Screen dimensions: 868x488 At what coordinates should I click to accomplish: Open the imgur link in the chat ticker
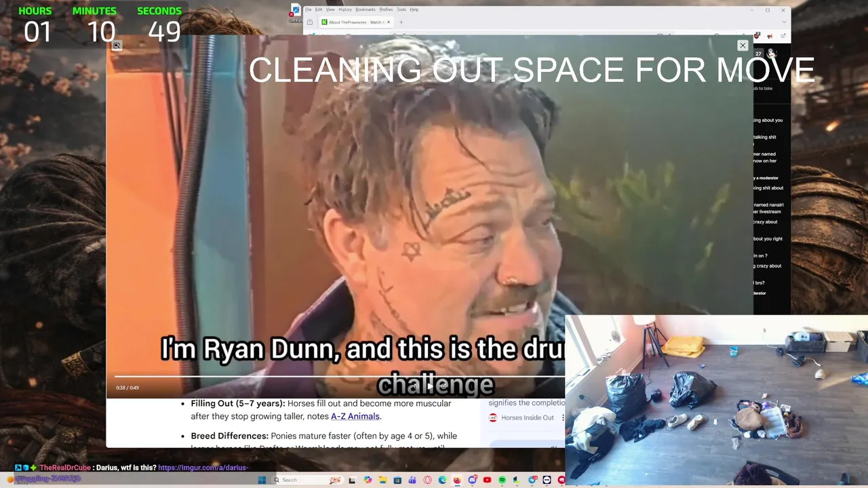pos(203,468)
